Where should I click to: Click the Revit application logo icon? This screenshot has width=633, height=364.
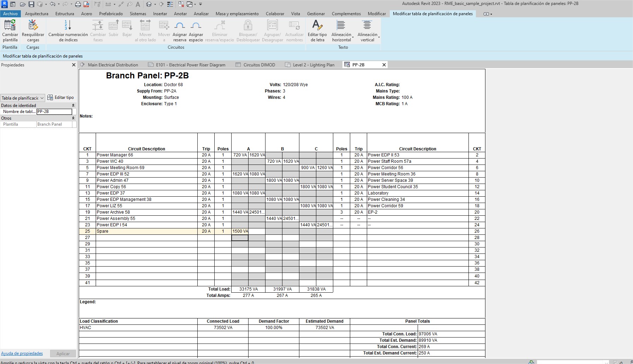pos(5,4)
